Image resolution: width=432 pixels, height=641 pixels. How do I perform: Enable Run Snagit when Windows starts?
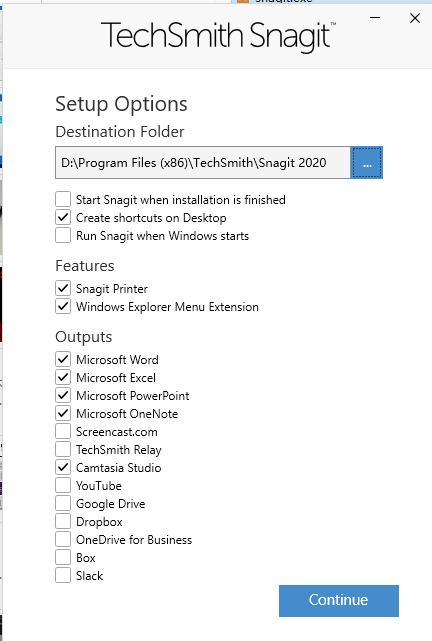pos(63,235)
